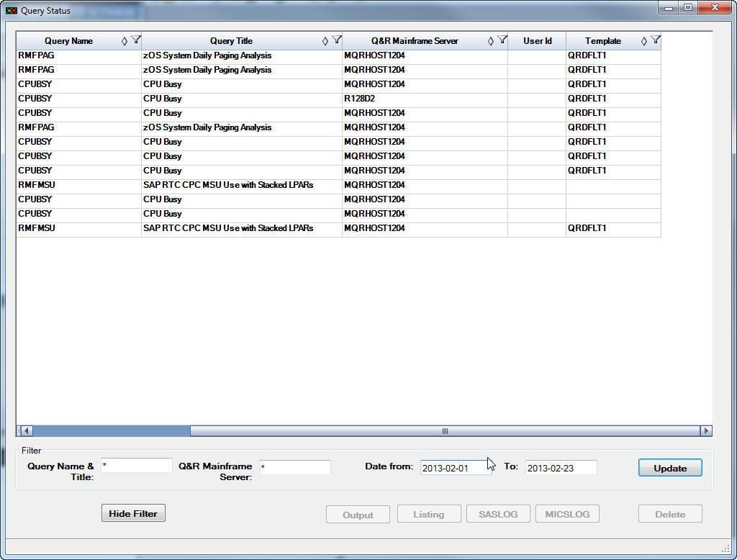This screenshot has height=560, width=737.
Task: Select CPU Busy title in the R128D2 row
Action: [242, 99]
